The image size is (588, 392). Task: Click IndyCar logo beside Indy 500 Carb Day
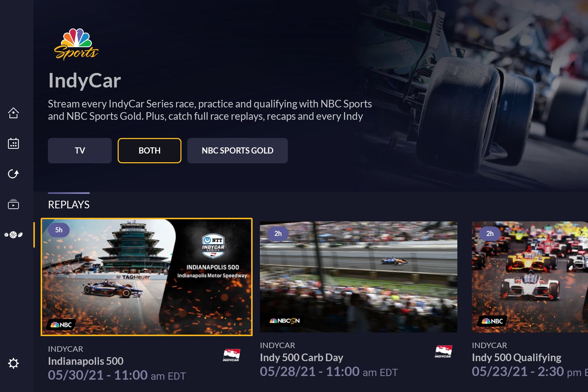pyautogui.click(x=443, y=351)
